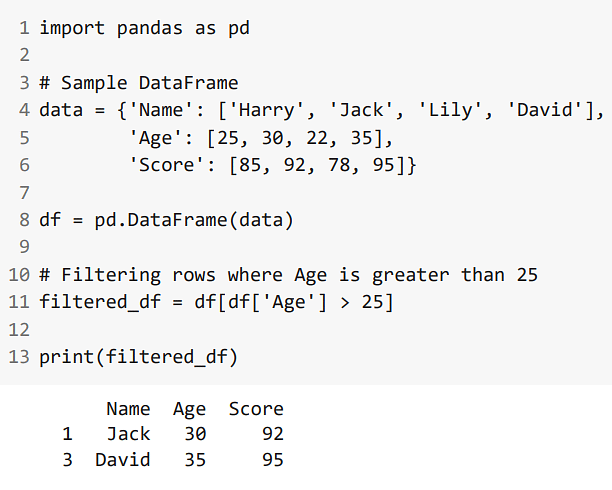
Task: Click the Filtering rows comment on line 10
Action: (288, 275)
